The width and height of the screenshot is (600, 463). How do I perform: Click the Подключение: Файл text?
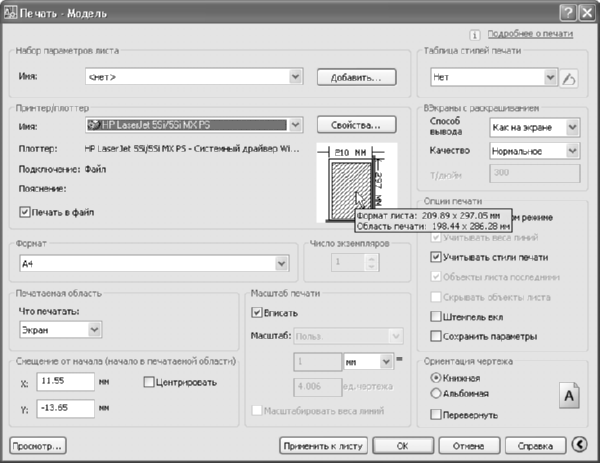[62, 169]
